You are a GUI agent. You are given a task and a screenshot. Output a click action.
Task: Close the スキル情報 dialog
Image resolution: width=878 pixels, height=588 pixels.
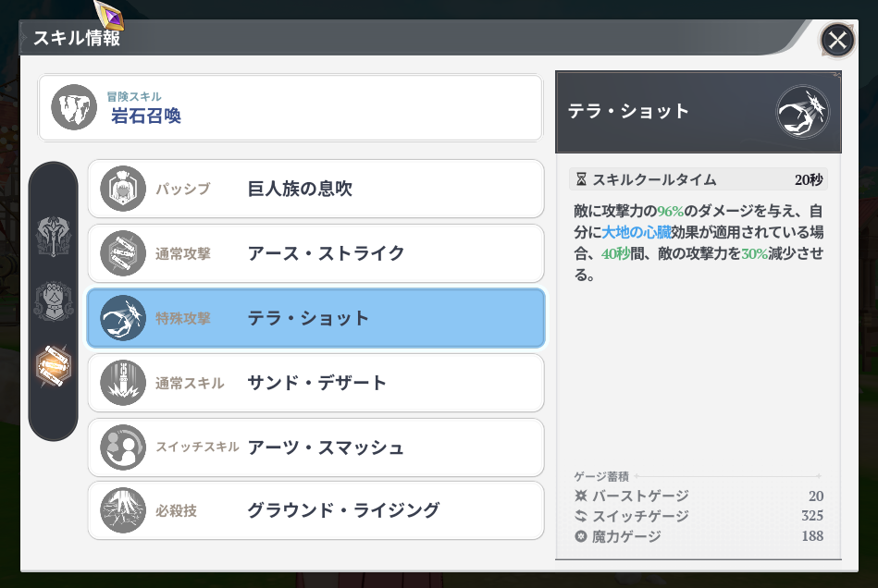coord(837,40)
